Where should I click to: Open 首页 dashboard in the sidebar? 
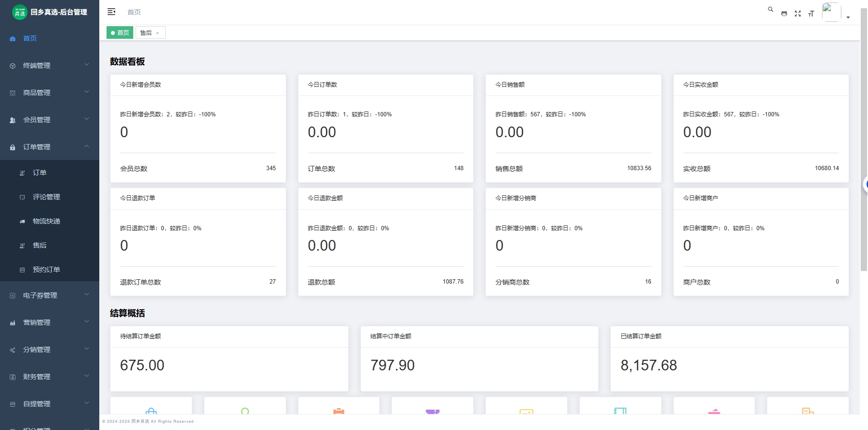coord(30,38)
